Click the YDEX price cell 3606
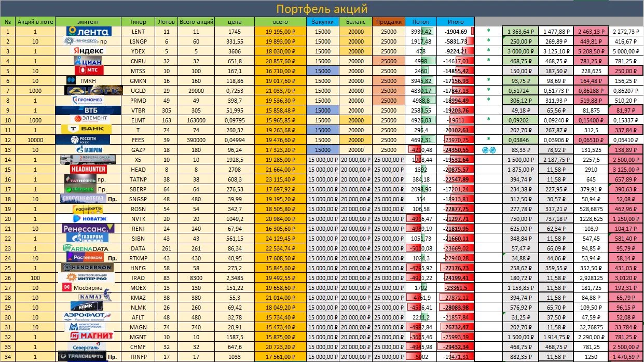This screenshot has height=362, width=644. tap(235, 51)
